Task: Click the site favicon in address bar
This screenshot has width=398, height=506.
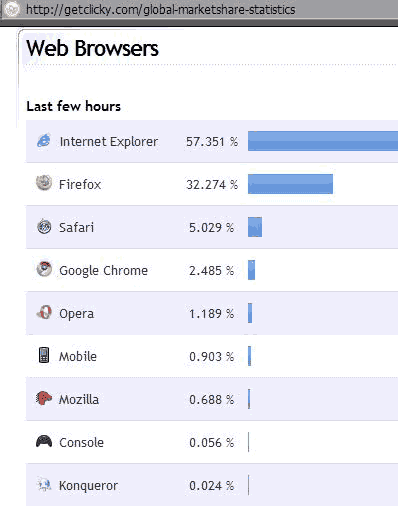Action: pos(12,9)
